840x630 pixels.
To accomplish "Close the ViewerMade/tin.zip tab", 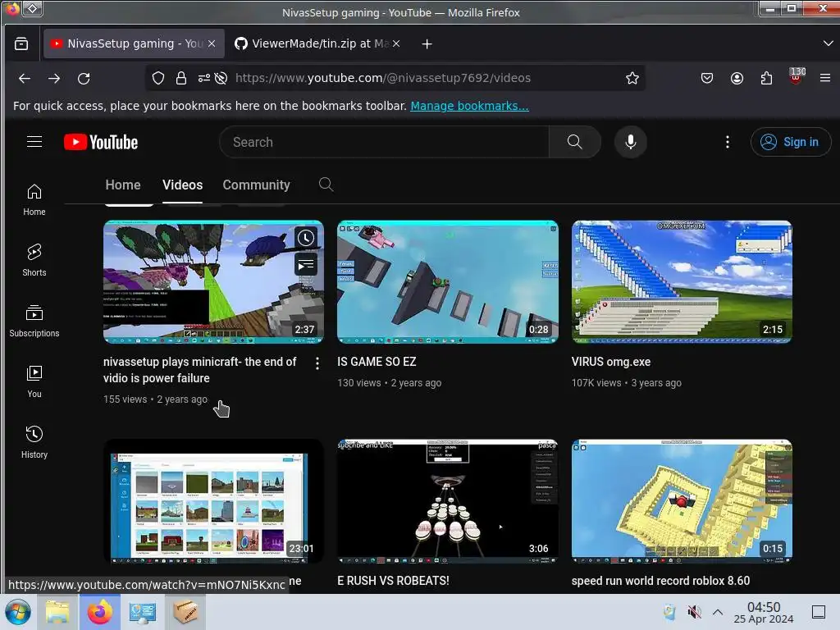I will pyautogui.click(x=396, y=44).
